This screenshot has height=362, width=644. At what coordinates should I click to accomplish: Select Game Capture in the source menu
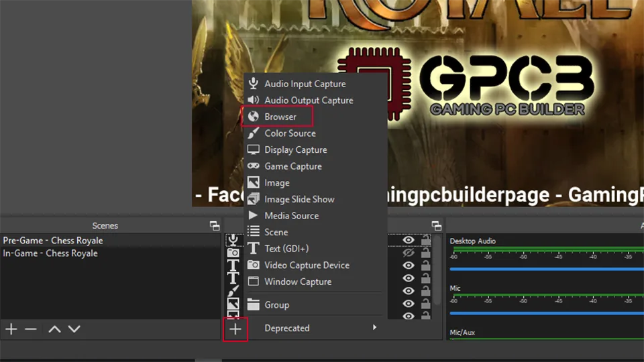pos(315,166)
